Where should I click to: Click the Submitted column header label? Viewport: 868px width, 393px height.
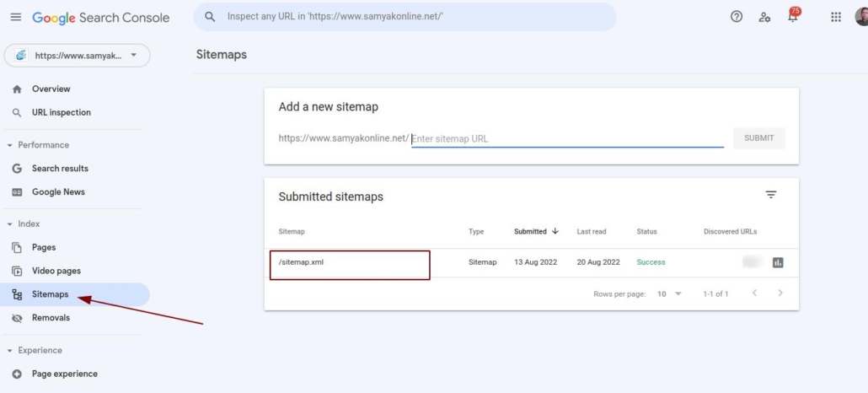[530, 232]
